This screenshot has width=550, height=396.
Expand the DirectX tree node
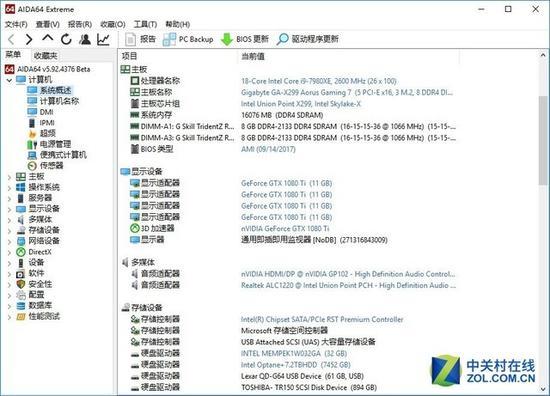click(x=9, y=253)
